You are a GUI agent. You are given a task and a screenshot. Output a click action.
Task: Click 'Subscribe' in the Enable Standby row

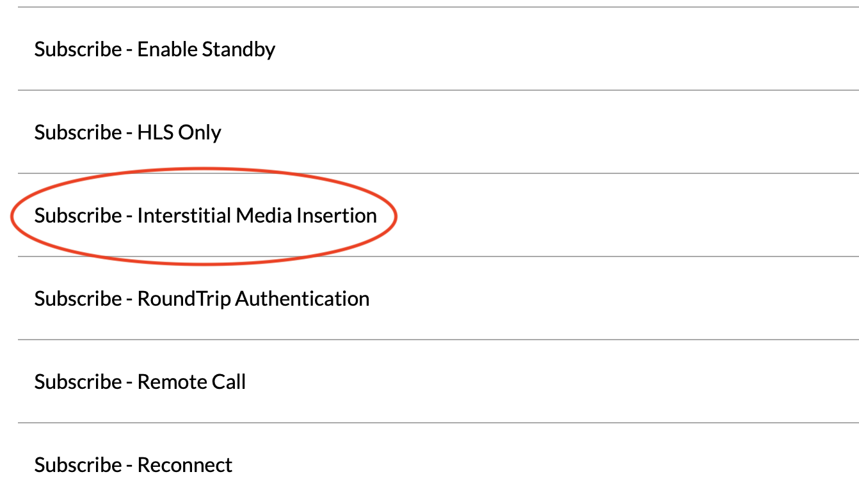coord(78,49)
